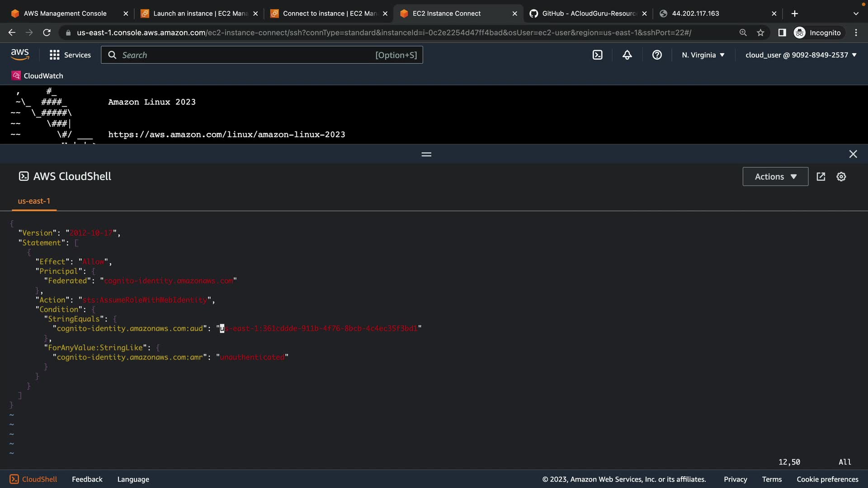Viewport: 868px width, 488px height.
Task: Expand the Actions dropdown in CloudShell
Action: [775, 177]
